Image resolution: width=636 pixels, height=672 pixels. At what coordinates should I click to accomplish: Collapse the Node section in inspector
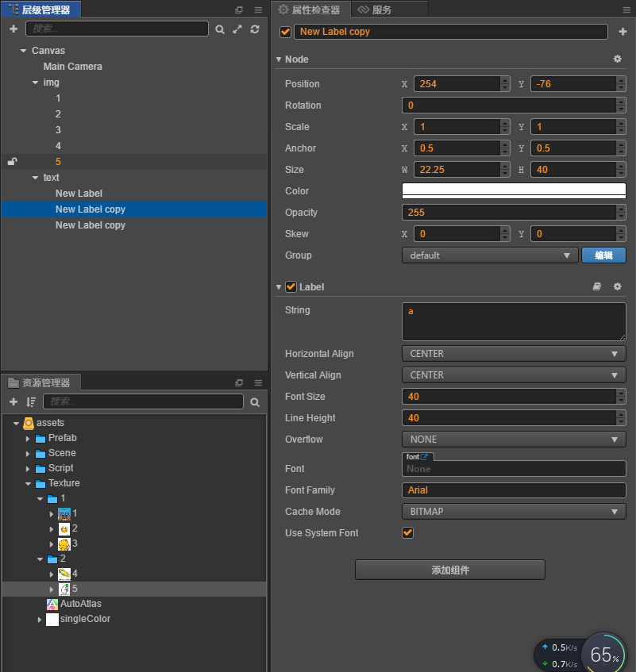point(279,60)
